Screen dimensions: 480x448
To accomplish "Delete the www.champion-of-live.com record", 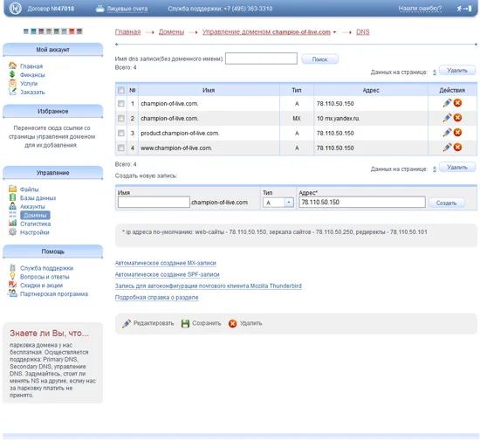I will pyautogui.click(x=457, y=148).
